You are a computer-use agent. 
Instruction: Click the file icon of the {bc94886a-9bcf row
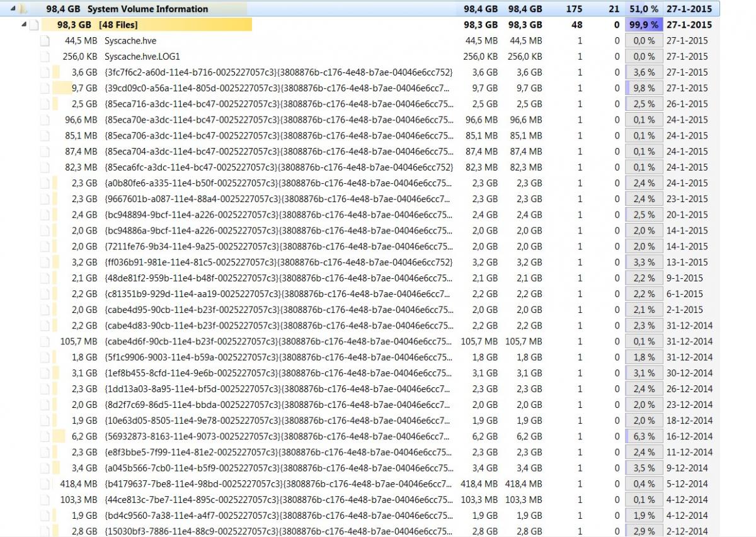coord(44,230)
